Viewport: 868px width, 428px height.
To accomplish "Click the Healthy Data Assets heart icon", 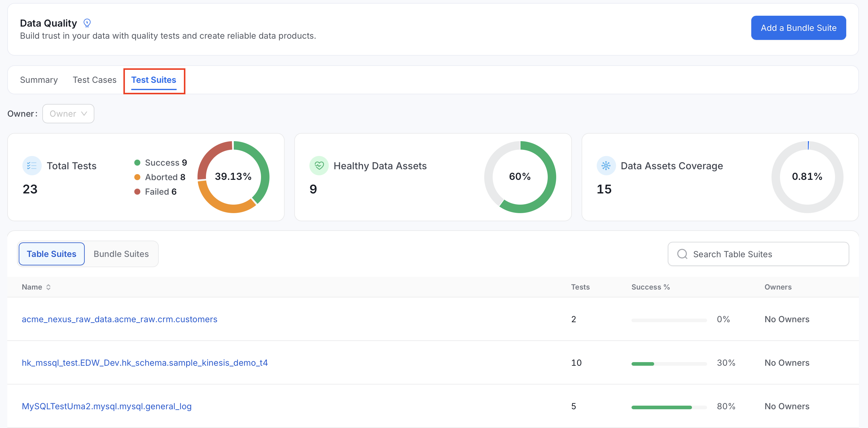I will coord(319,166).
